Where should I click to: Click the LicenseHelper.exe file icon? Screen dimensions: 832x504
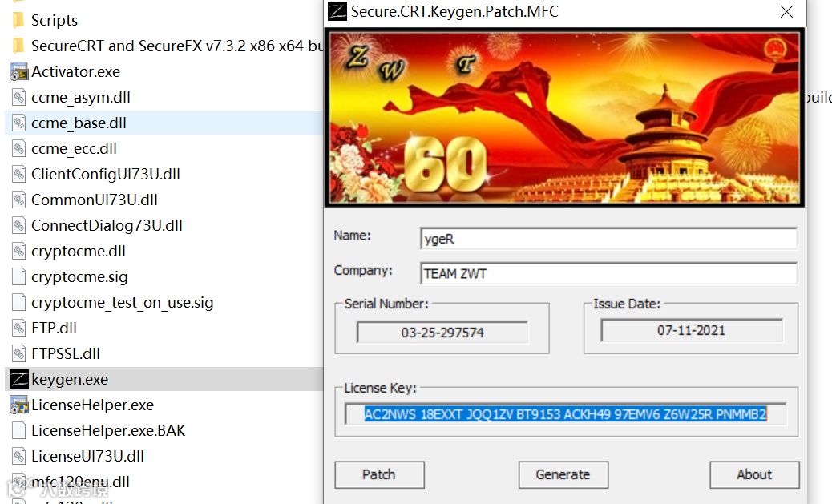tap(18, 405)
